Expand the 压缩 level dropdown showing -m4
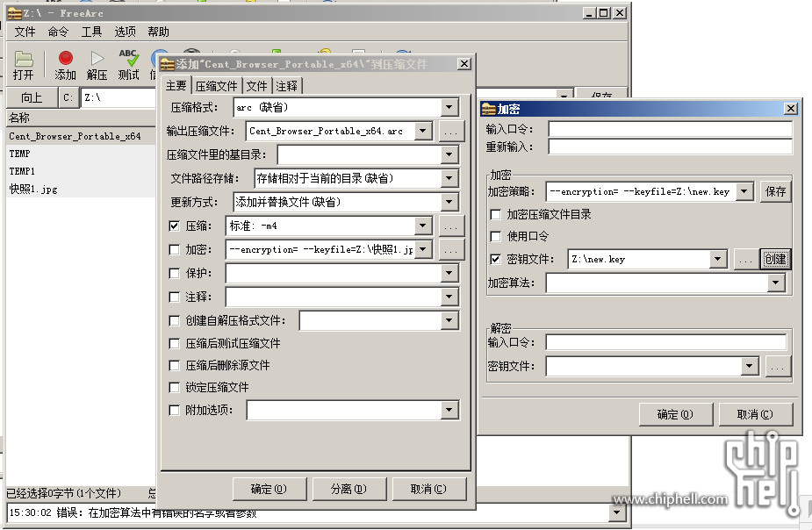The height and width of the screenshot is (530, 812). tap(423, 226)
